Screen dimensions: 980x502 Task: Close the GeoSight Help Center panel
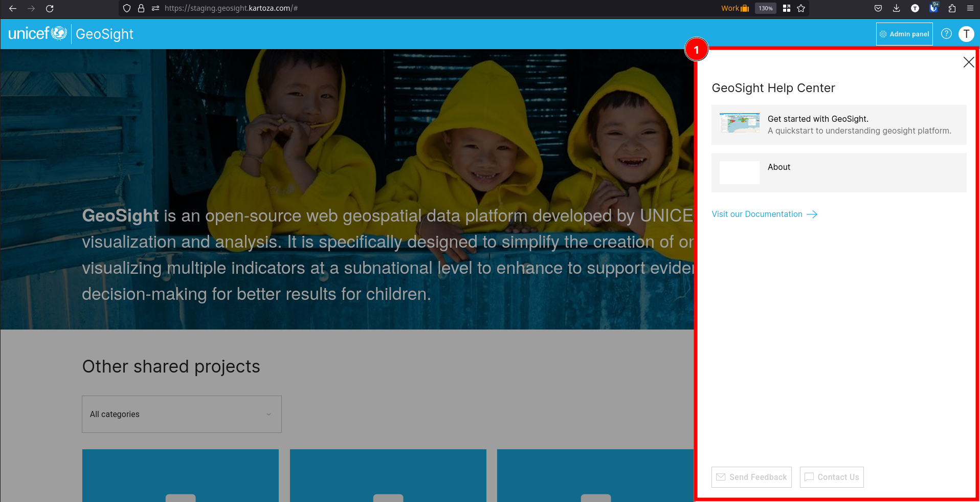(x=968, y=62)
